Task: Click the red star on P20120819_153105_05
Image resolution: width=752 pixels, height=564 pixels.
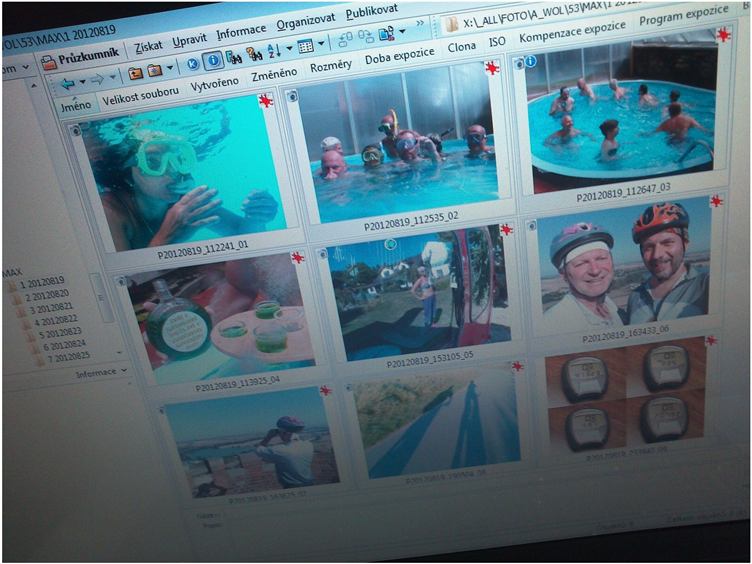Action: pos(506,230)
